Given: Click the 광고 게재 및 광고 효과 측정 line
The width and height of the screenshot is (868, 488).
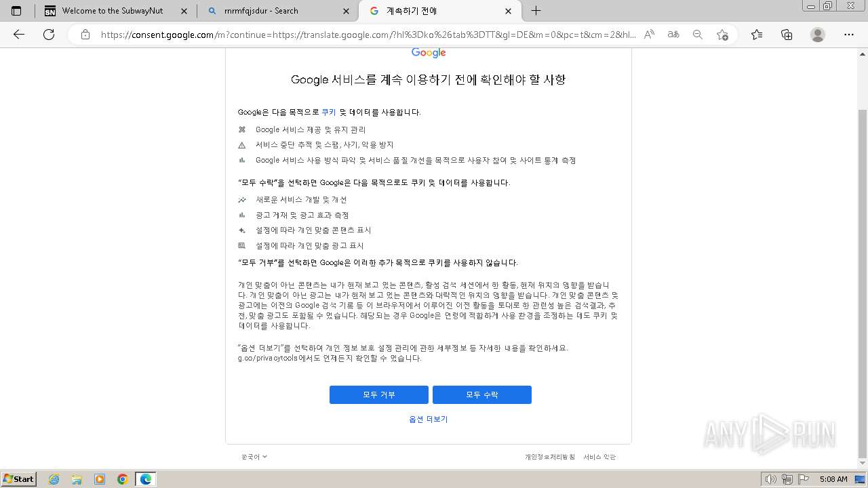Looking at the screenshot, I should click(302, 216).
